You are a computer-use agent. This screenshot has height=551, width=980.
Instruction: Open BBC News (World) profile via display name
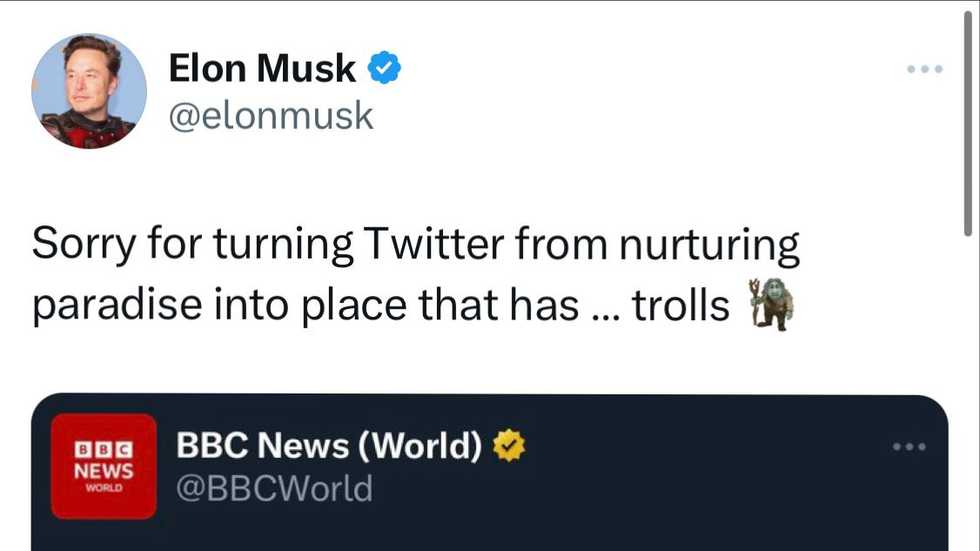click(331, 445)
